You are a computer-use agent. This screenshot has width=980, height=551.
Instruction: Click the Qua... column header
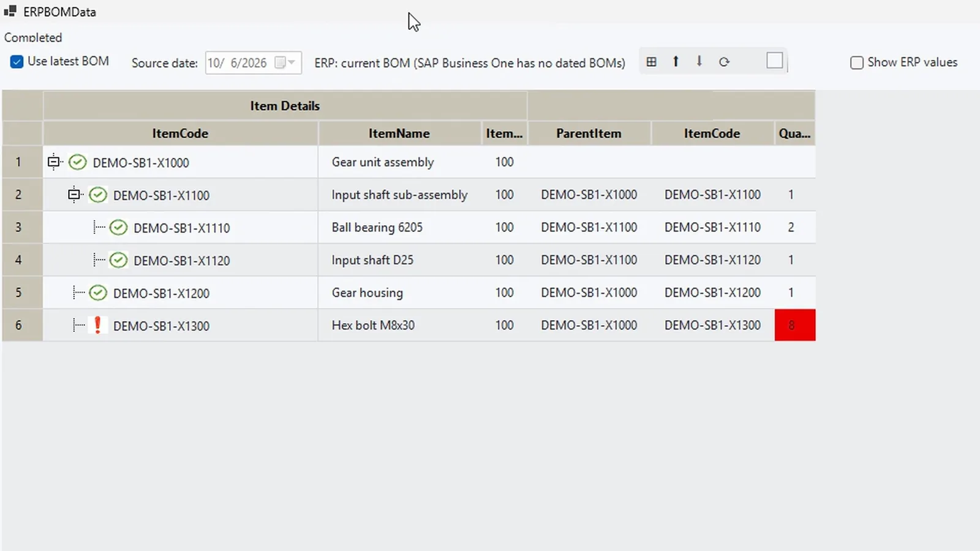(x=794, y=133)
